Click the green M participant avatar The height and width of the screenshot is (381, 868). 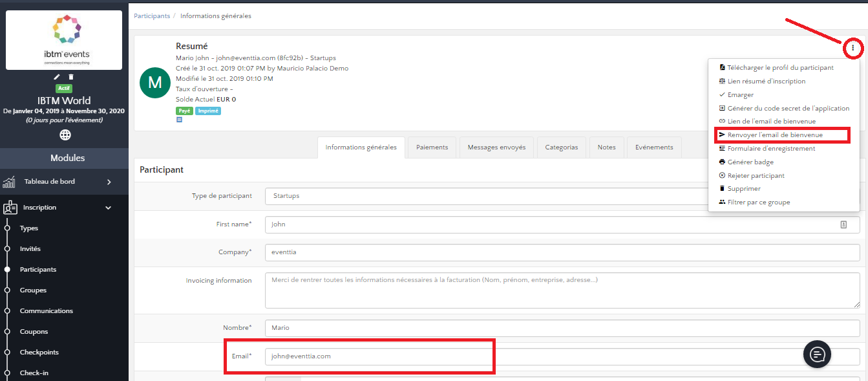[x=155, y=82]
